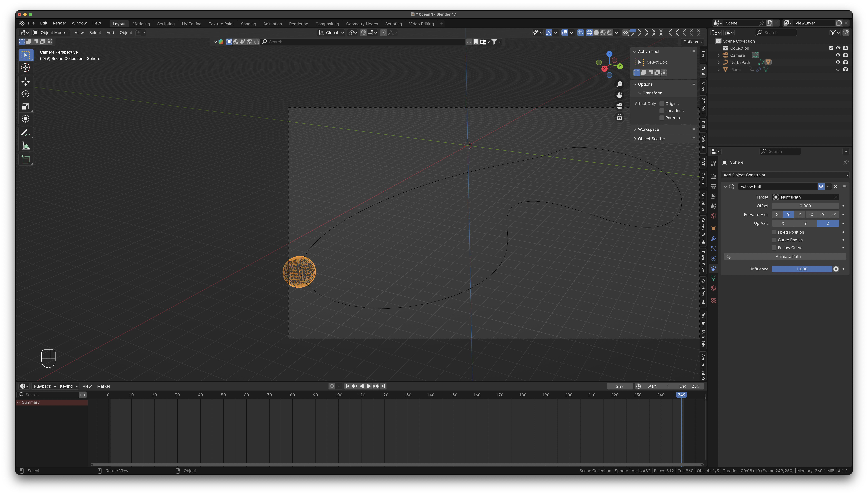
Task: Open the Object Mode dropdown
Action: [x=51, y=33]
